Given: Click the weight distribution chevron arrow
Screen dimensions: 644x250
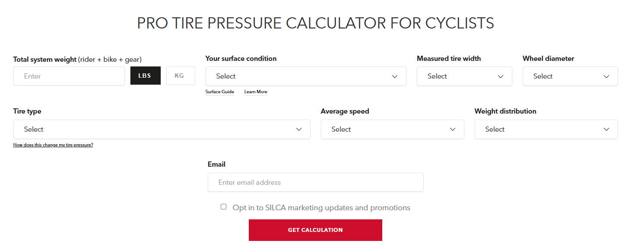Looking at the screenshot, I should click(606, 130).
